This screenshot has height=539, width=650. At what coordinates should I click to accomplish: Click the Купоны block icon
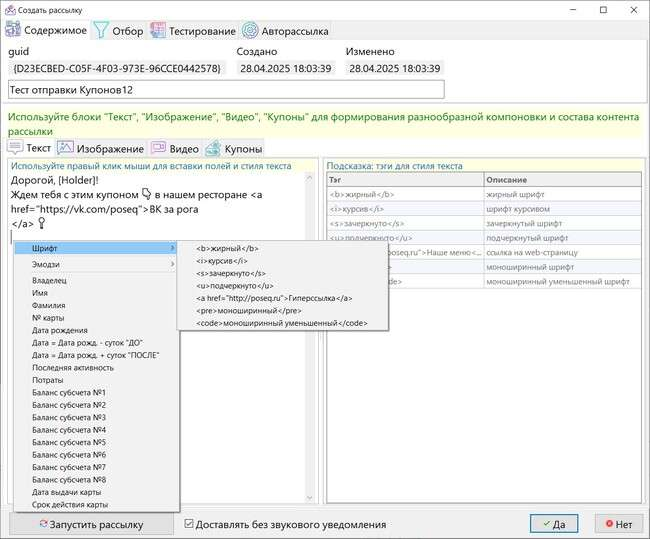[x=213, y=148]
